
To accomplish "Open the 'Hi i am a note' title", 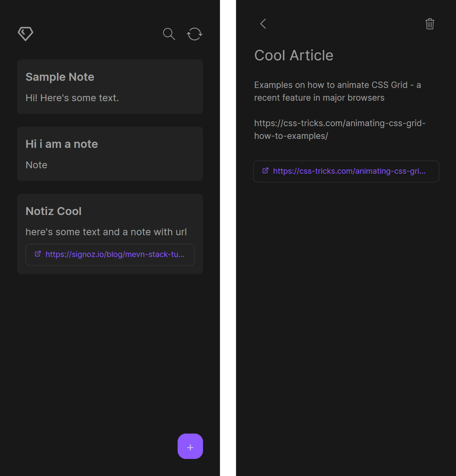I will click(x=62, y=144).
